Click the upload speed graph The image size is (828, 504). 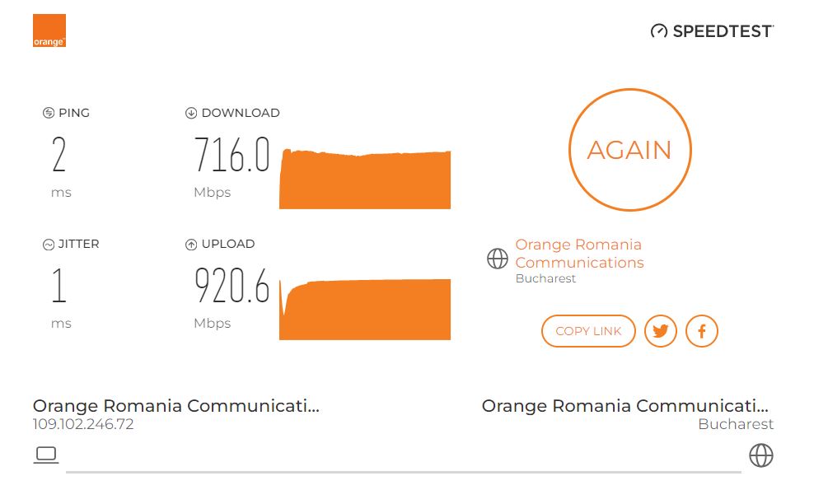[x=365, y=310]
